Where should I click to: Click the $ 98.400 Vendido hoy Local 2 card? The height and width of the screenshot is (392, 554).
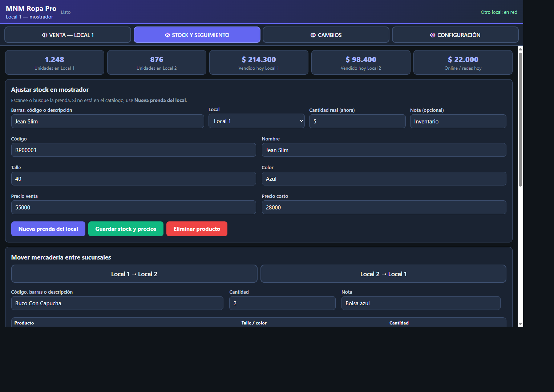tap(361, 62)
